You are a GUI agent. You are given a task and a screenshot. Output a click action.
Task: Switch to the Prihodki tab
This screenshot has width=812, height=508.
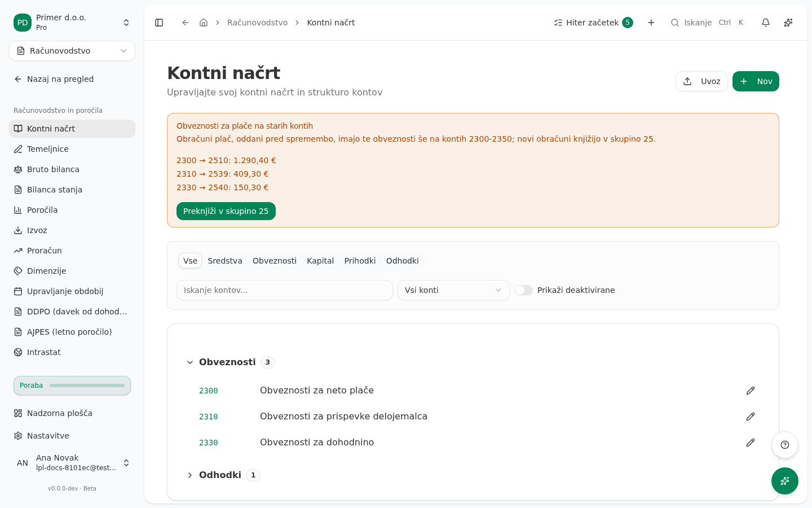pyautogui.click(x=360, y=261)
